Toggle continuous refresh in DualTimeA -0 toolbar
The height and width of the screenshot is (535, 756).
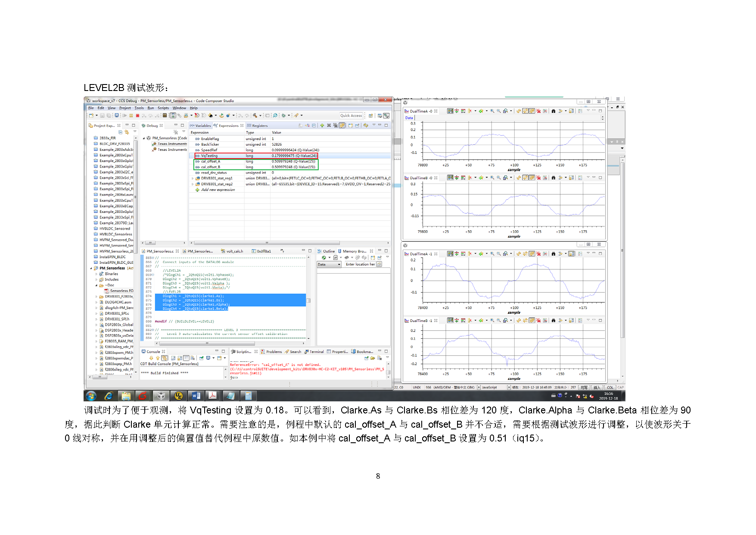532,111
